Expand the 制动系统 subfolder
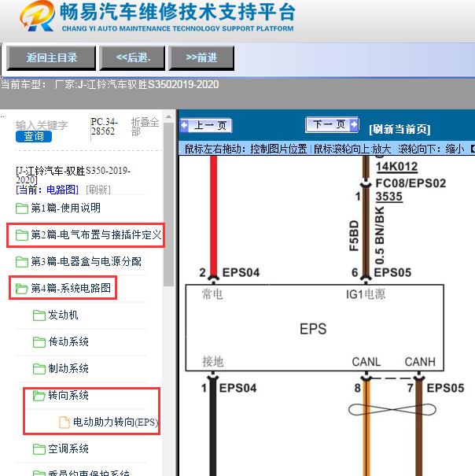 coord(68,368)
